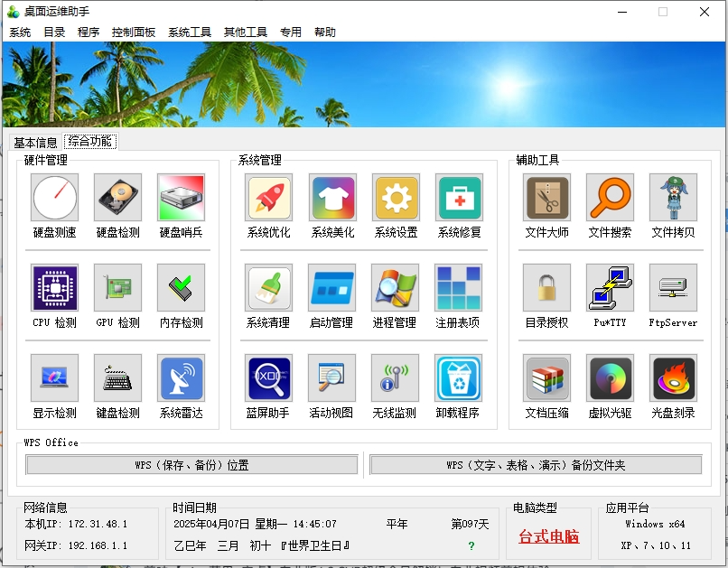Click the 网关IP 192.168.1.1 text
The width and height of the screenshot is (728, 568).
[76, 545]
